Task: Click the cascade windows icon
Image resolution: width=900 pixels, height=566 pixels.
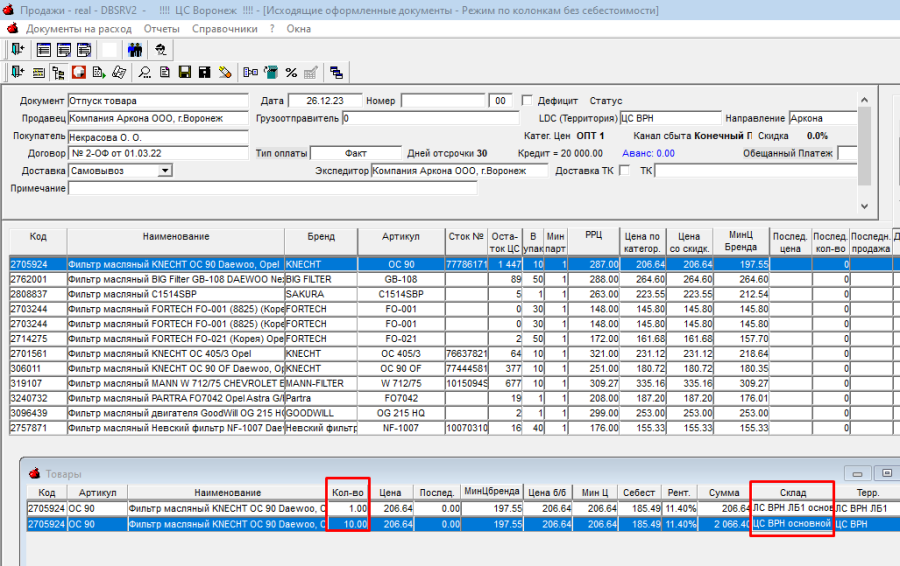Action: 336,72
